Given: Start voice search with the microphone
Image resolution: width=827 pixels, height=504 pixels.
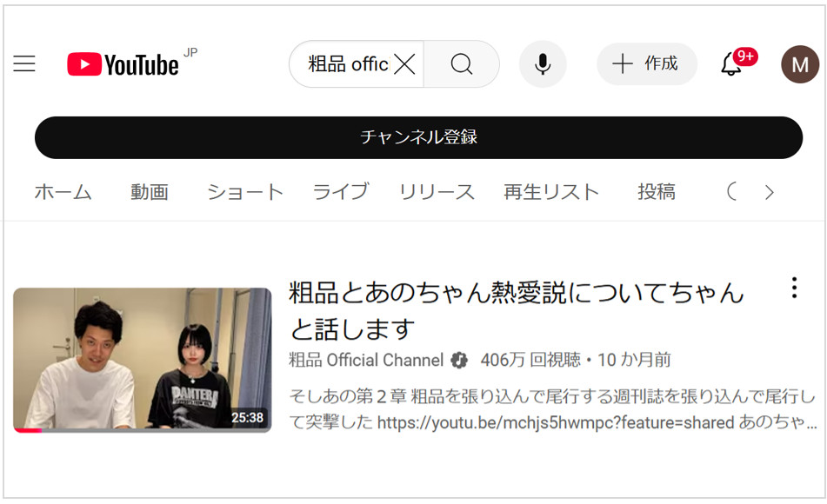Looking at the screenshot, I should pyautogui.click(x=543, y=64).
